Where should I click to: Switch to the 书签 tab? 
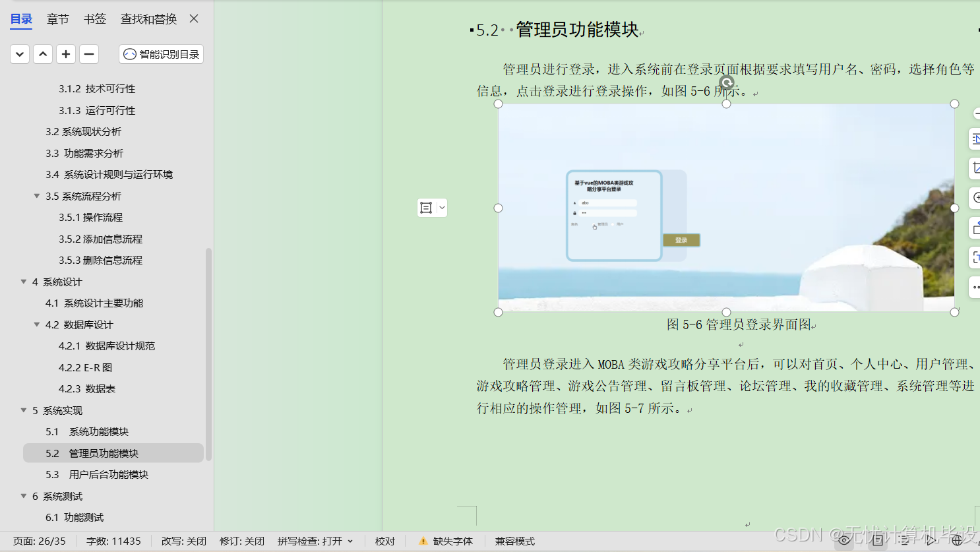(94, 19)
